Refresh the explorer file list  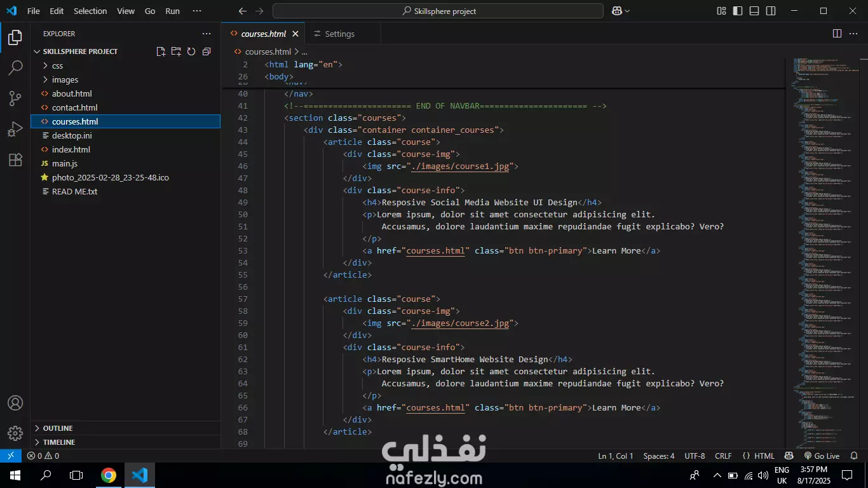tap(191, 51)
